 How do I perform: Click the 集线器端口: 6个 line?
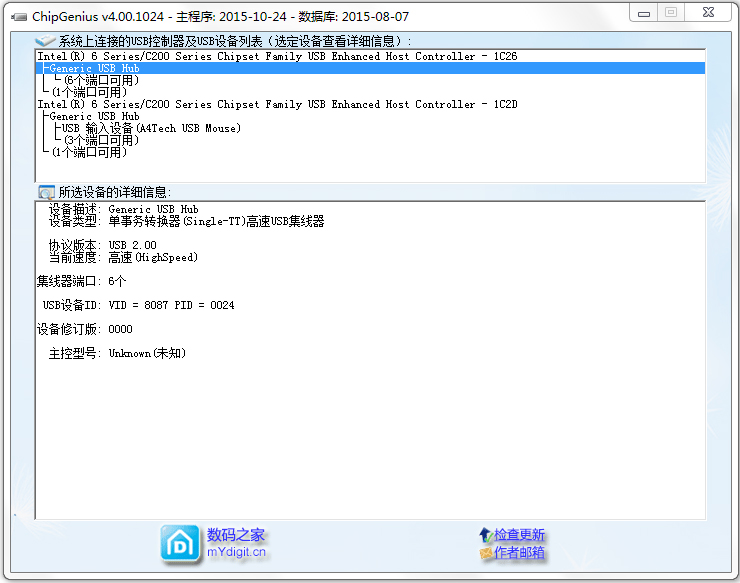coord(81,281)
